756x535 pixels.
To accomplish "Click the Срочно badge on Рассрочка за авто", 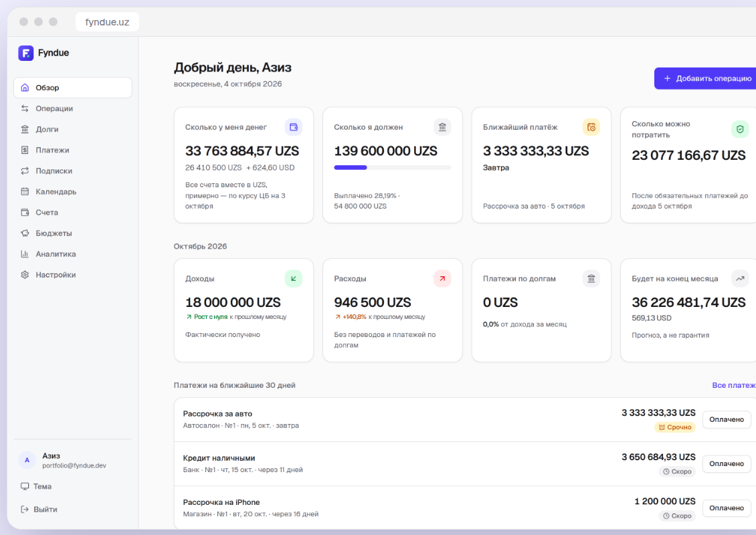I will tap(675, 427).
